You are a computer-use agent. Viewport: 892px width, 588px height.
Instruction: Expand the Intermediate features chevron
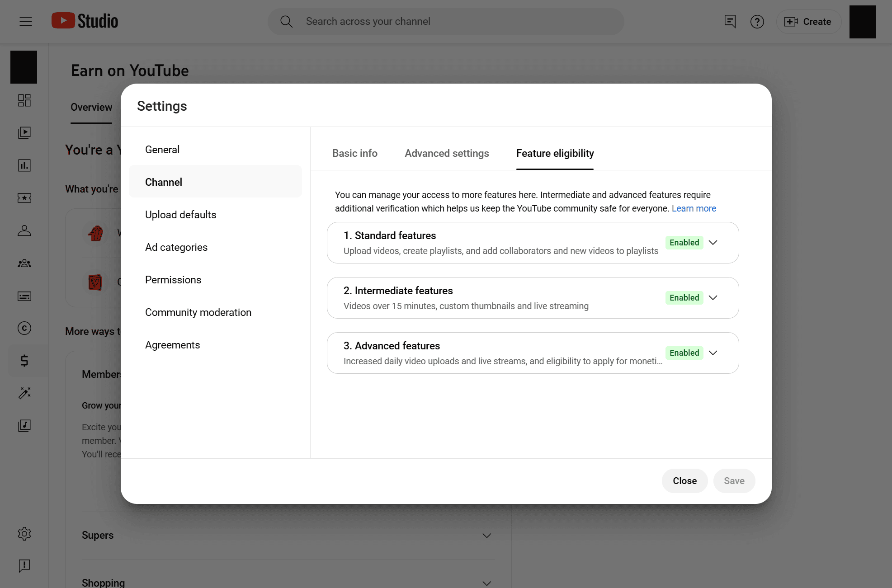tap(713, 298)
